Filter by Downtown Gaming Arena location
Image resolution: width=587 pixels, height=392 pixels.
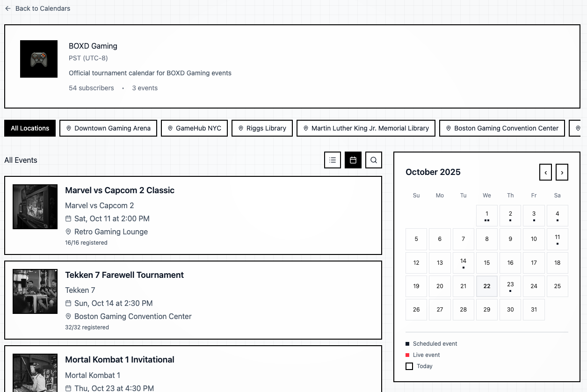coord(108,128)
